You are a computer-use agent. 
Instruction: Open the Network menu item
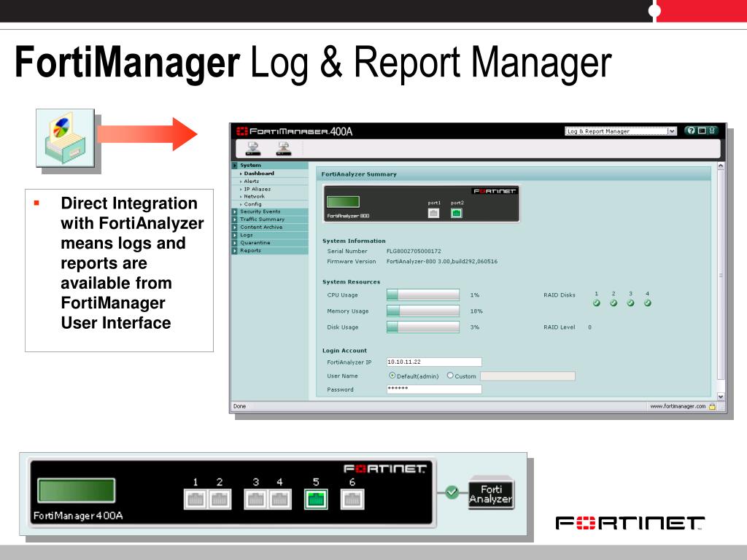point(254,196)
